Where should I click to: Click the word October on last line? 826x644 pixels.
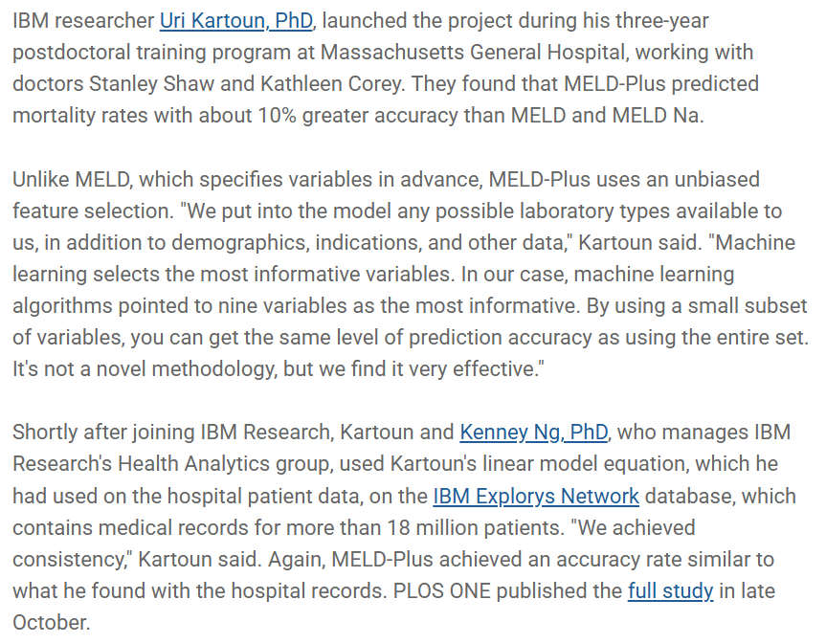tap(51, 622)
